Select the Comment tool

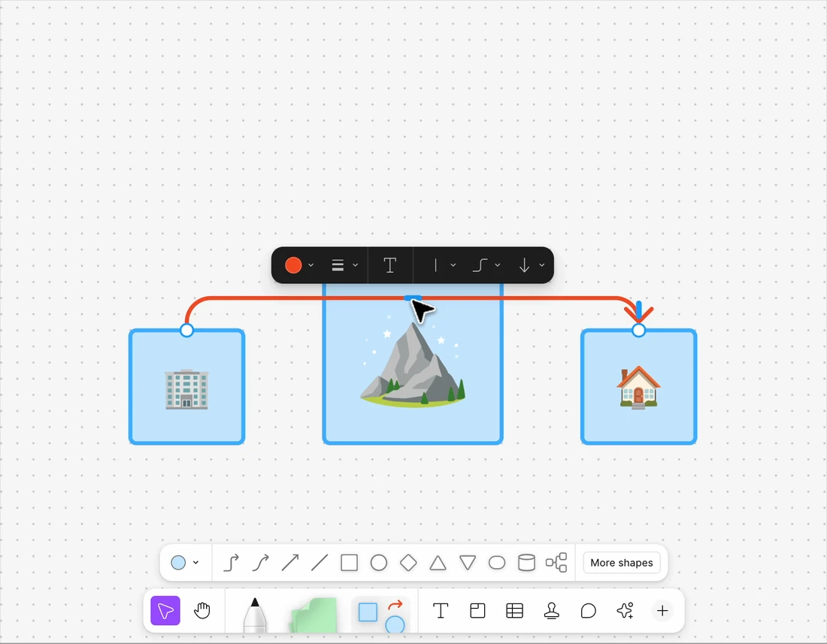588,610
